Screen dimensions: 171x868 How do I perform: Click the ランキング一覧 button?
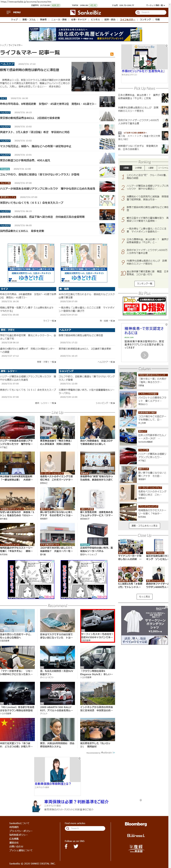coord(144,284)
